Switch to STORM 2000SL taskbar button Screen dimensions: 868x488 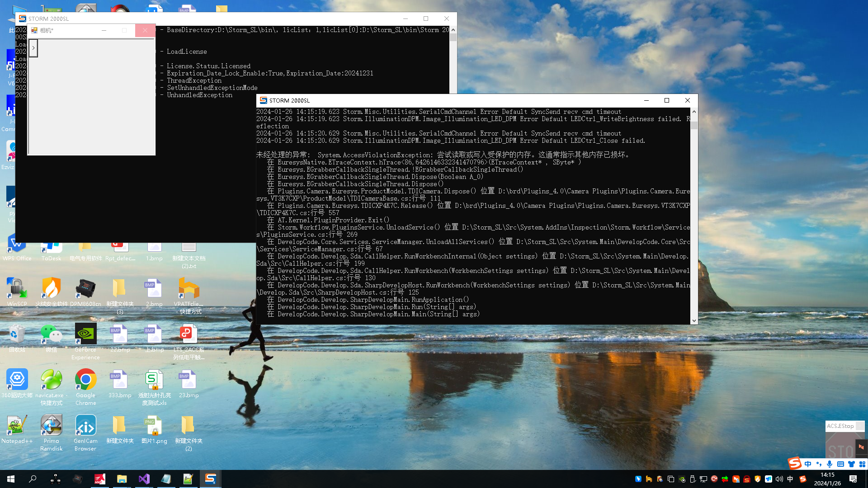[x=210, y=479]
